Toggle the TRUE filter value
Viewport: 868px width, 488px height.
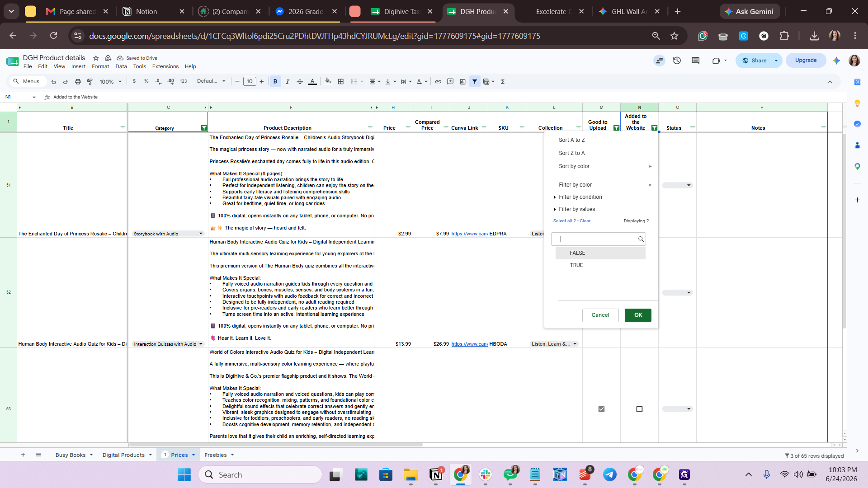point(600,265)
